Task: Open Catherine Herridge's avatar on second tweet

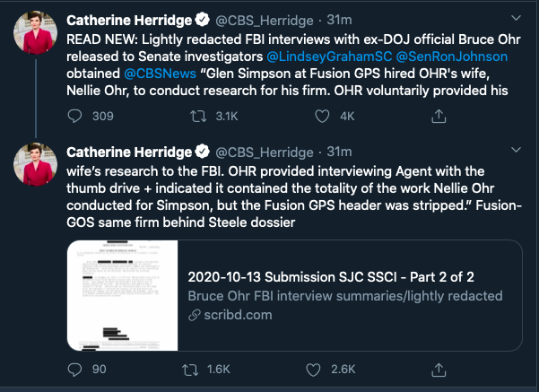Action: pos(36,167)
